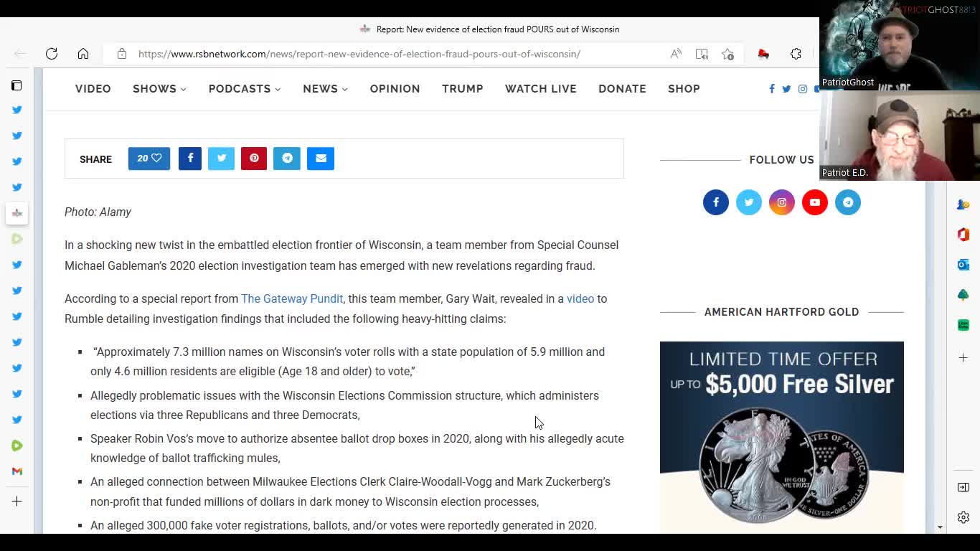
Task: Open Immersive Reader icon in address bar
Action: tap(702, 54)
